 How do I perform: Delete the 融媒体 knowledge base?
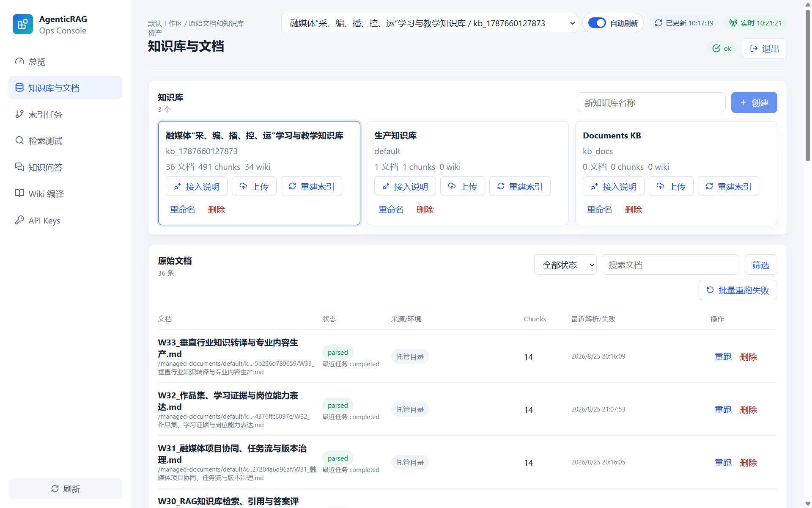pos(217,210)
